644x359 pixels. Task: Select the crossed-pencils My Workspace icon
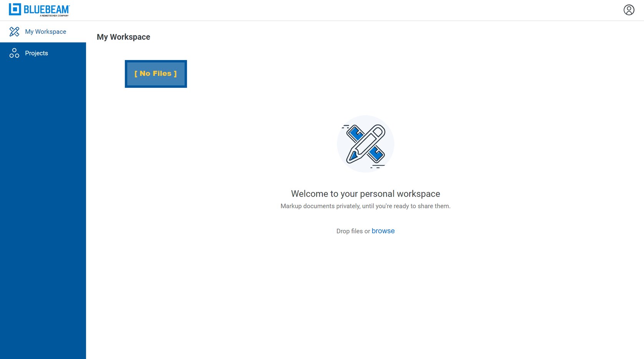pyautogui.click(x=15, y=32)
